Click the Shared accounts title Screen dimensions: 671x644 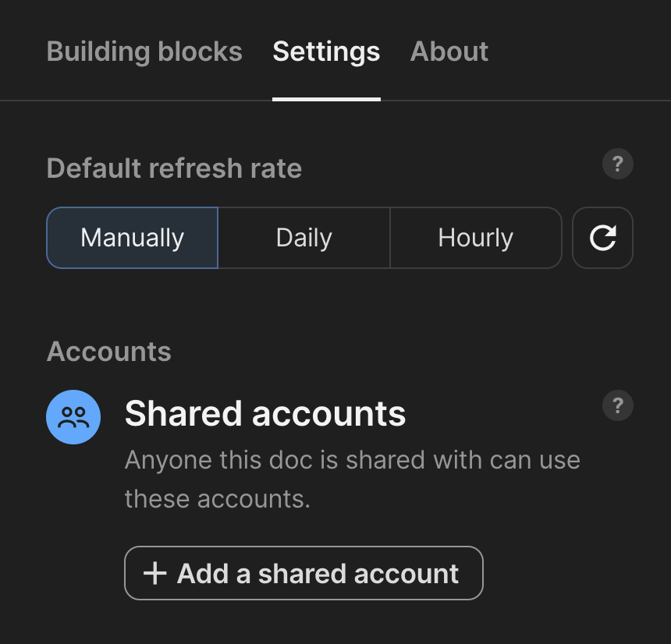265,413
